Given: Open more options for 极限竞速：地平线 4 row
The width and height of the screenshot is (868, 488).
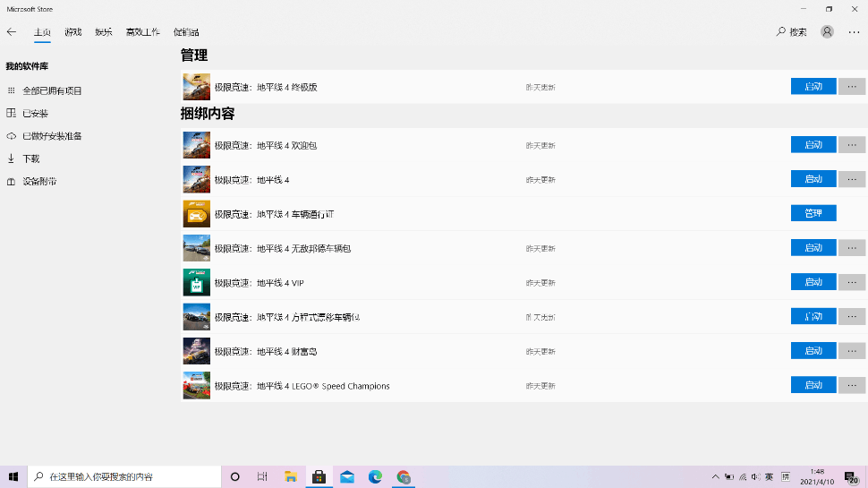Looking at the screenshot, I should pyautogui.click(x=852, y=179).
